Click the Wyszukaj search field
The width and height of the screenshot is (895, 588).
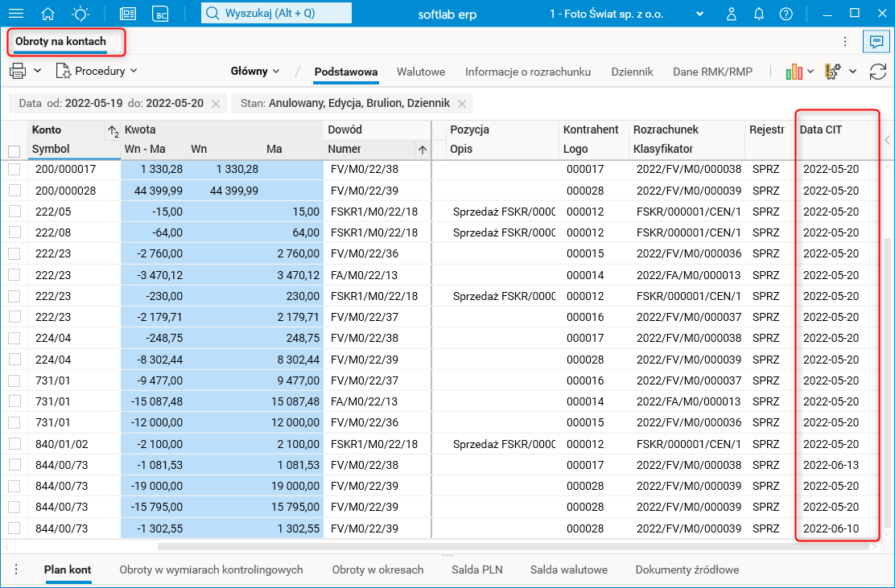click(x=276, y=14)
